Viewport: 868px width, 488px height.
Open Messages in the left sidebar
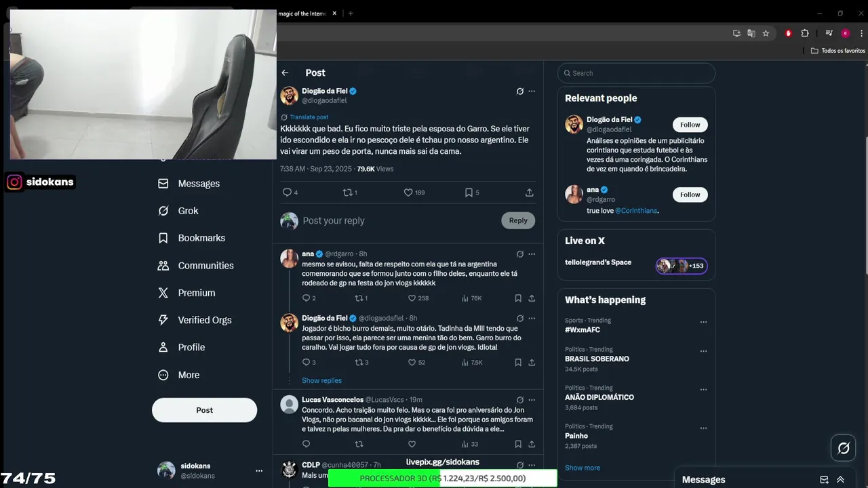[189, 184]
